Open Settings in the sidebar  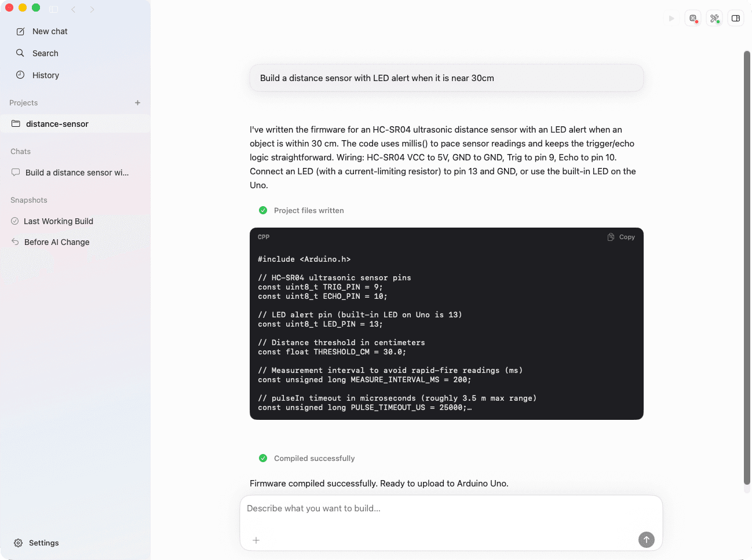[x=37, y=543]
